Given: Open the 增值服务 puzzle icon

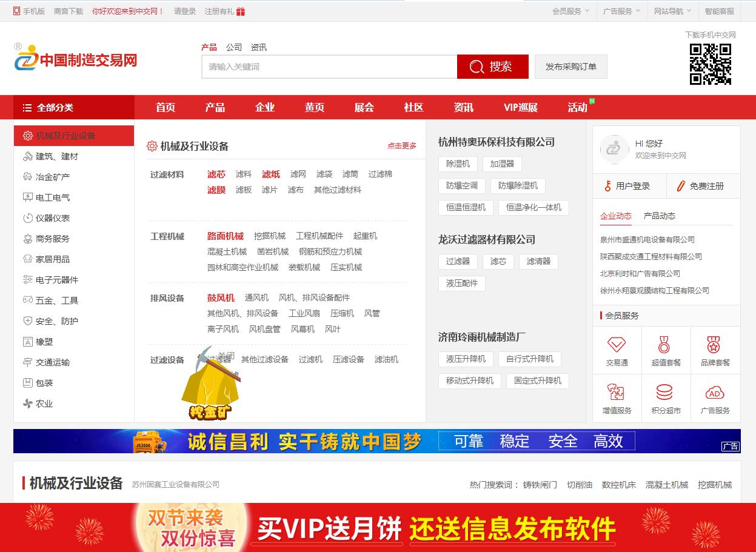Looking at the screenshot, I should tap(616, 392).
